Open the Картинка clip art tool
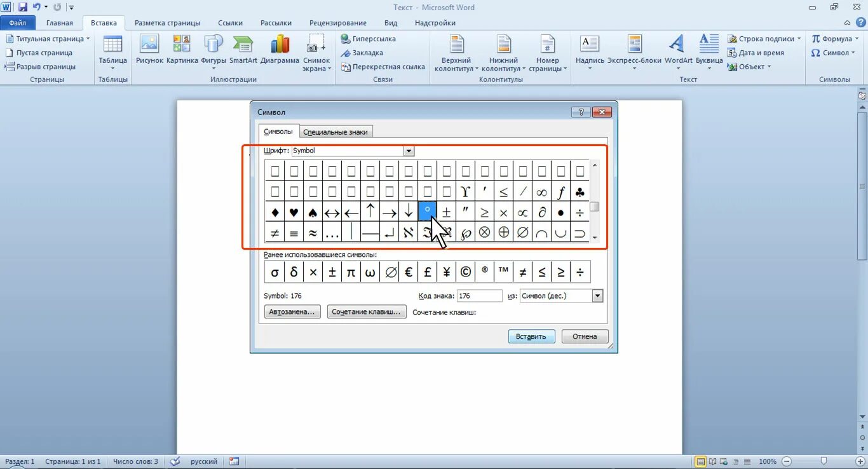Image resolution: width=868 pixels, height=469 pixels. pyautogui.click(x=182, y=50)
